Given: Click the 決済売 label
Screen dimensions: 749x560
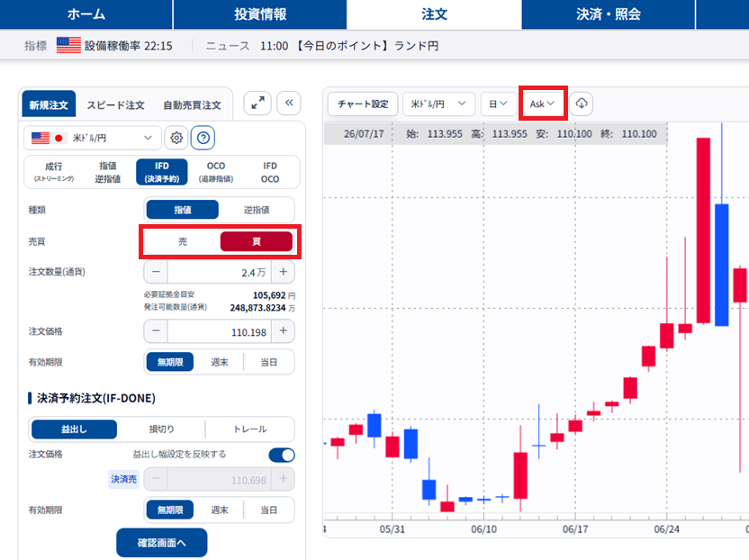Looking at the screenshot, I should (x=123, y=479).
